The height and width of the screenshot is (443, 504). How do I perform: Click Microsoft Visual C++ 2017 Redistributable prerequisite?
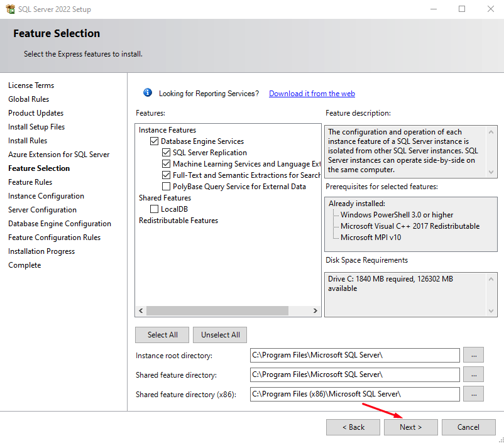pos(410,226)
